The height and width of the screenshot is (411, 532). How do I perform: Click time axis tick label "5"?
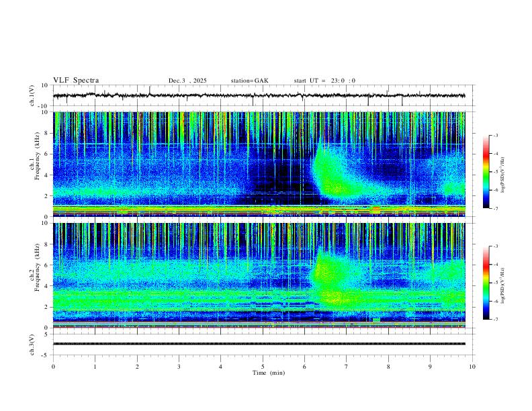tap(263, 367)
